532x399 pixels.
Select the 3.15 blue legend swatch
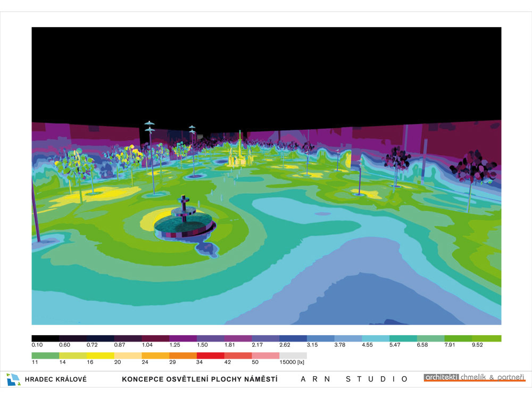[x=321, y=338]
